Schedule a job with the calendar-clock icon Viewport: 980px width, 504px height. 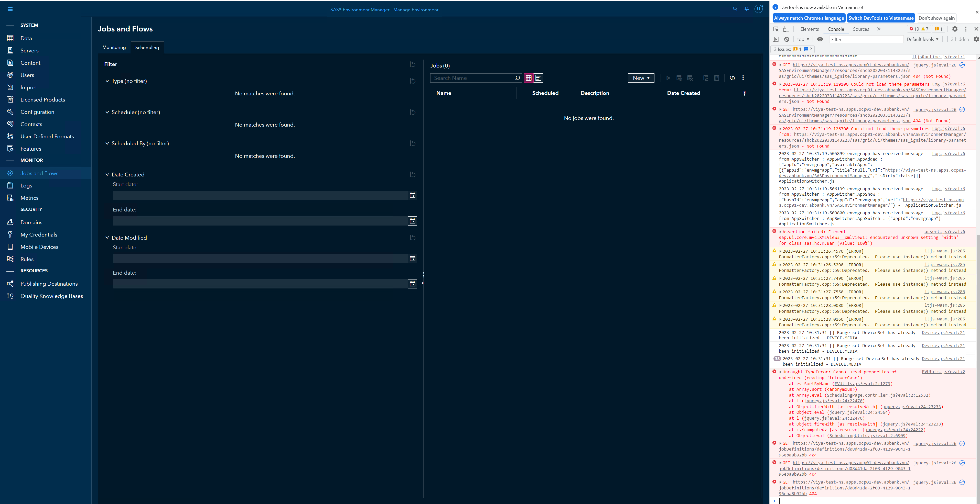click(679, 78)
